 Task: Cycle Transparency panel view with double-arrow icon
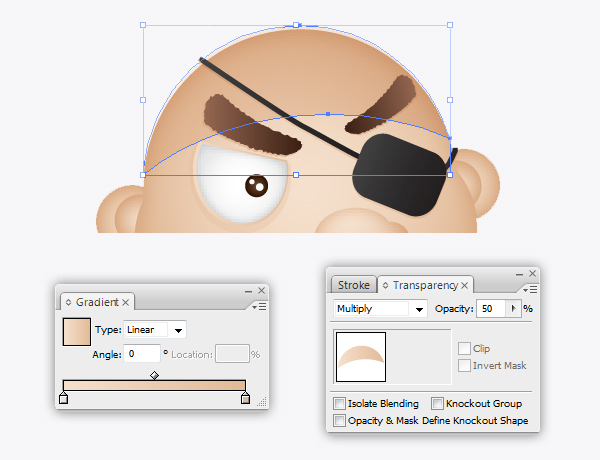(x=386, y=285)
